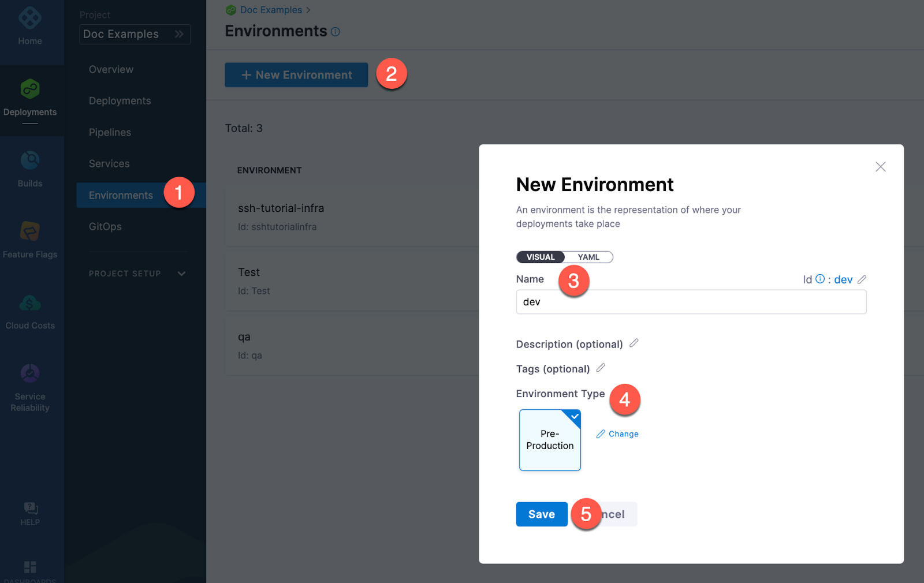Screen dimensions: 924x583
Task: Save the new environment
Action: pyautogui.click(x=541, y=514)
